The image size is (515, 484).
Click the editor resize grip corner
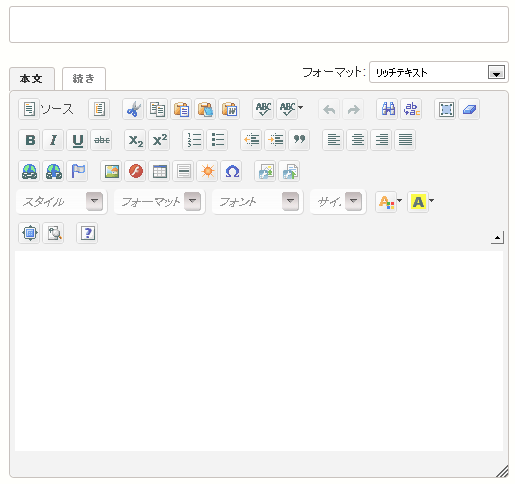point(502,471)
